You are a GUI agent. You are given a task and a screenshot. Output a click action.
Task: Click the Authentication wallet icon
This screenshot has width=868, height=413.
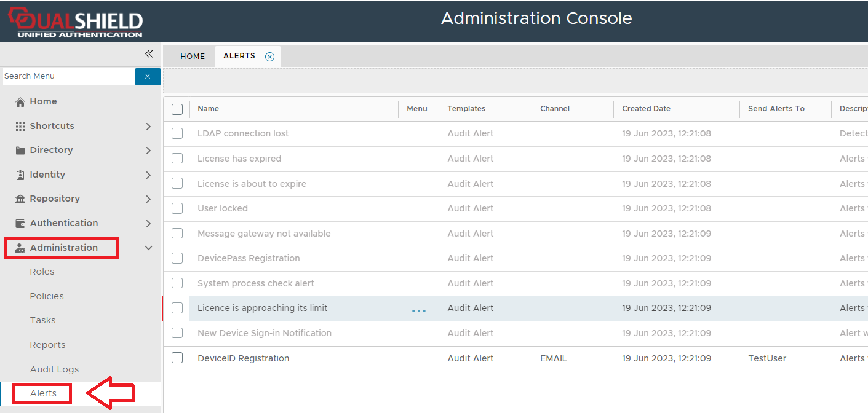[20, 223]
